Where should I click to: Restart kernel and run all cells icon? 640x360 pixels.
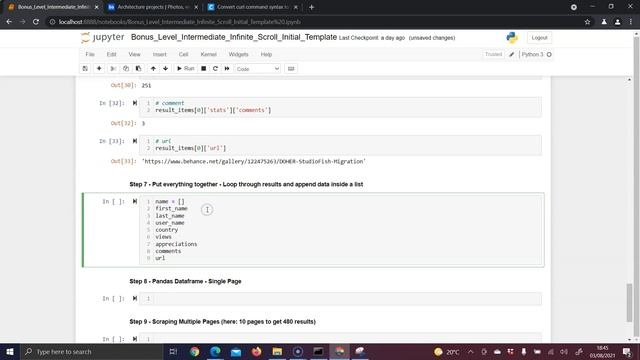coord(227,69)
